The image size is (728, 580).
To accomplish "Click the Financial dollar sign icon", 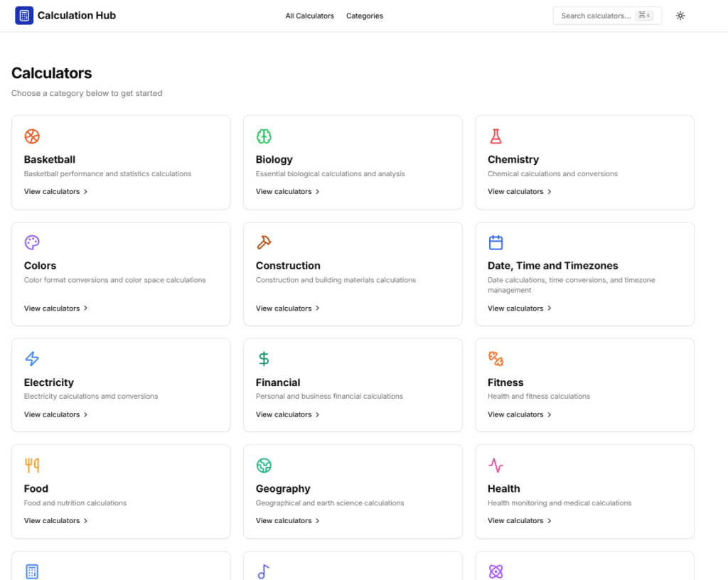I will click(264, 359).
